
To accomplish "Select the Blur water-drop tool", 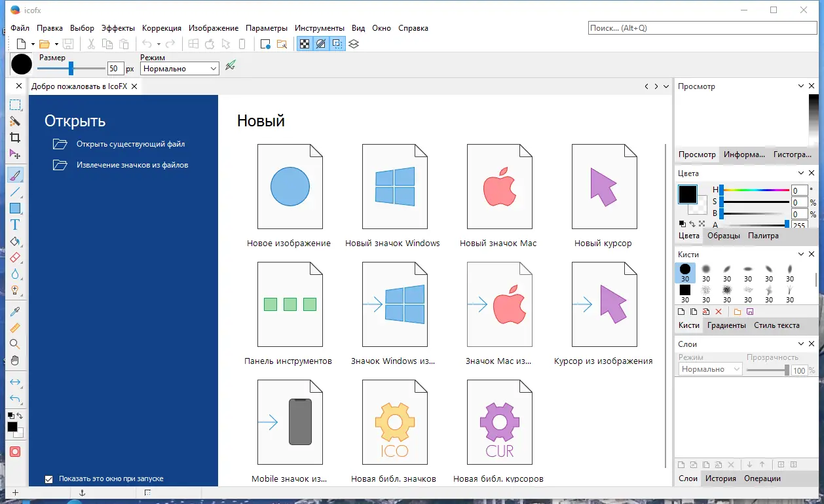I will point(14,274).
